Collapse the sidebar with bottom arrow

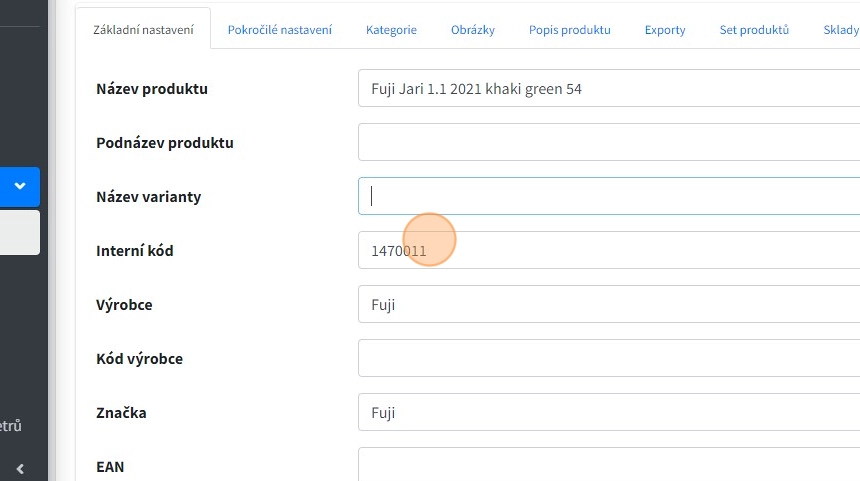point(20,468)
